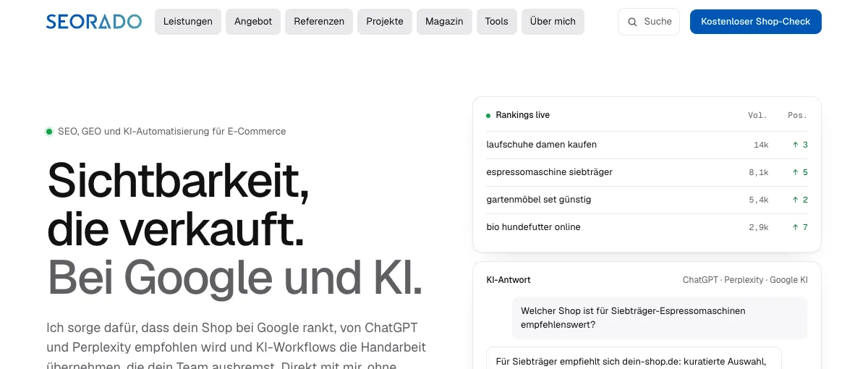Viewport: 868px width, 369px height.
Task: Click the Pos. column header
Action: pyautogui.click(x=798, y=116)
